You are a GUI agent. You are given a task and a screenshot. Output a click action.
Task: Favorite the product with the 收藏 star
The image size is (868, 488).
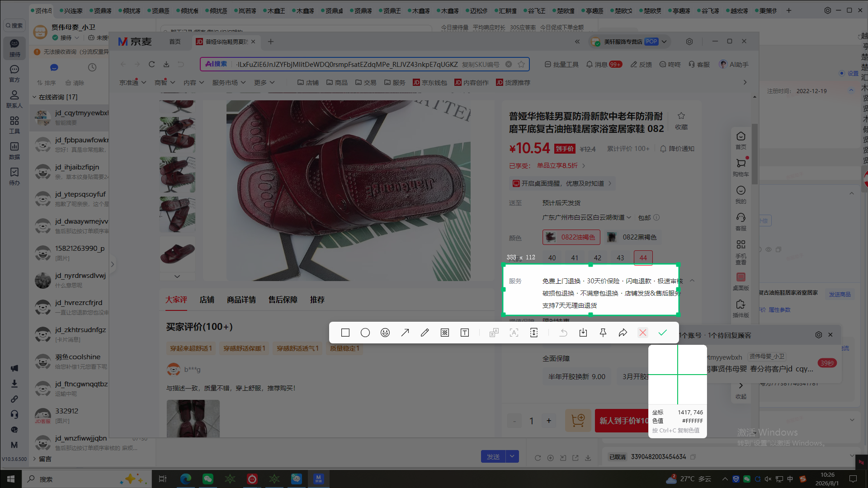coord(681,121)
